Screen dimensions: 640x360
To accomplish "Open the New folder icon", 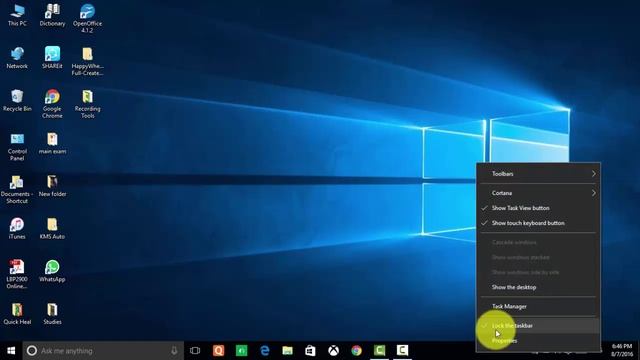I will (52, 186).
